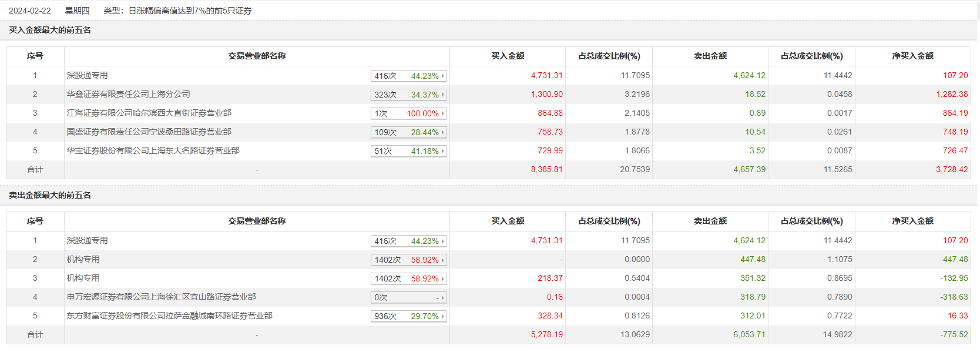Screen dimensions: 980x349
Task: Open 国盛证券宁波桑田路证券营业部 link
Action: click(149, 132)
